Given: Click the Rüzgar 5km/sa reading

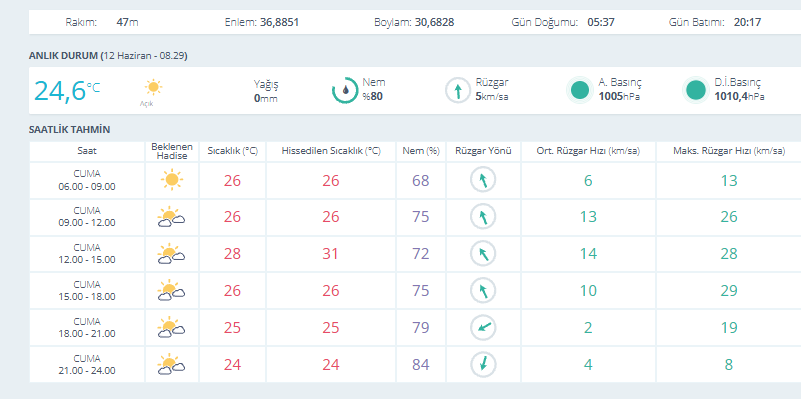Looking at the screenshot, I should [492, 89].
